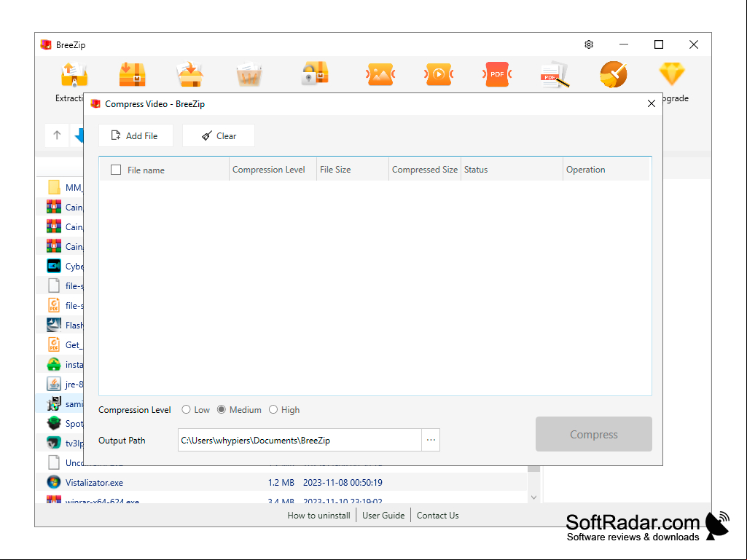Open the PDF document with pen tool
The image size is (747, 560).
click(x=555, y=74)
